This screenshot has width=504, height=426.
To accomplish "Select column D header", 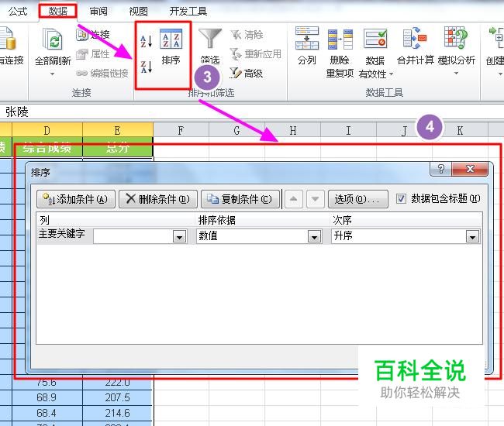I will [47, 130].
